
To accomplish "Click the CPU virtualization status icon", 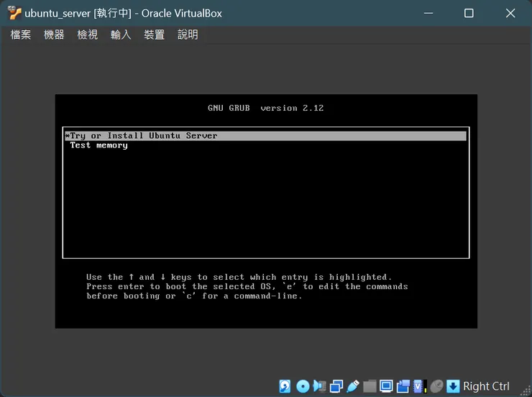I will [x=420, y=386].
